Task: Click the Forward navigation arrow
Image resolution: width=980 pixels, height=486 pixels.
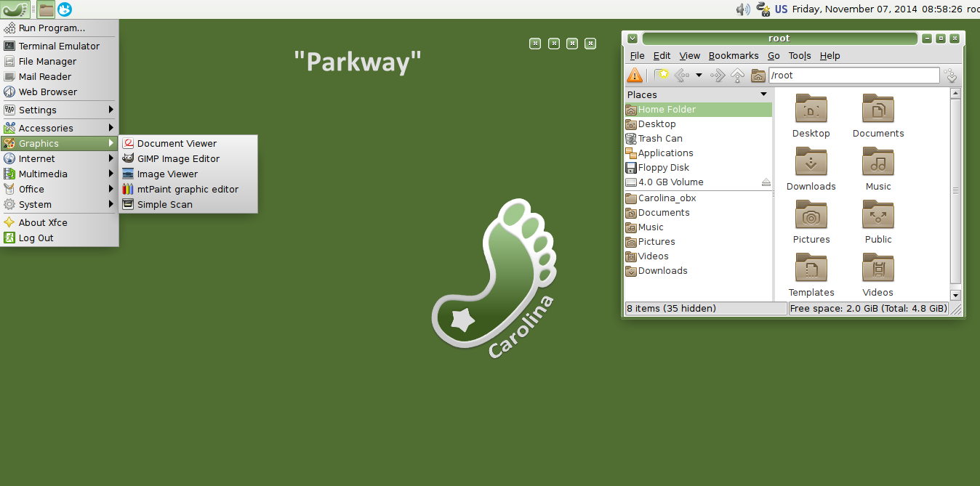Action: coord(718,75)
